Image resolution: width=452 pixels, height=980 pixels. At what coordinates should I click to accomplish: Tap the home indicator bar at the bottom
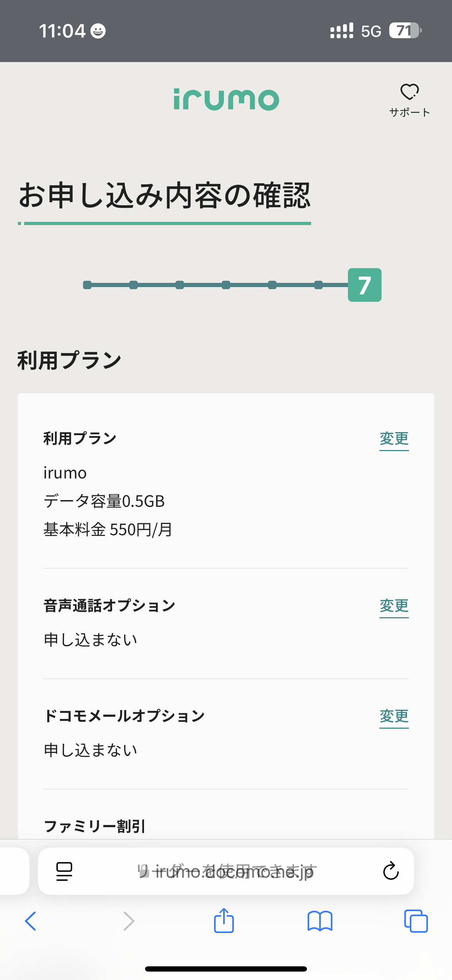226,968
